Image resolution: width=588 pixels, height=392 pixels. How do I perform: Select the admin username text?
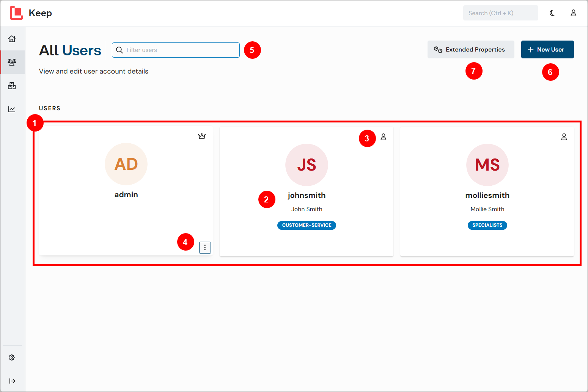tap(126, 194)
